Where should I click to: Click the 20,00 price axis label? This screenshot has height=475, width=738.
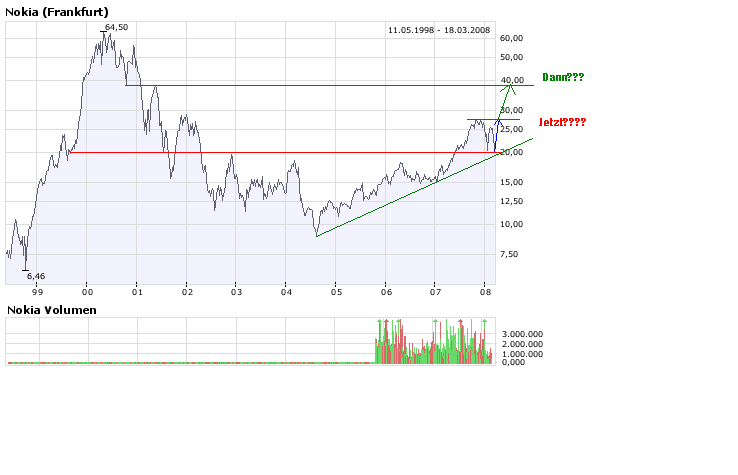(x=512, y=152)
